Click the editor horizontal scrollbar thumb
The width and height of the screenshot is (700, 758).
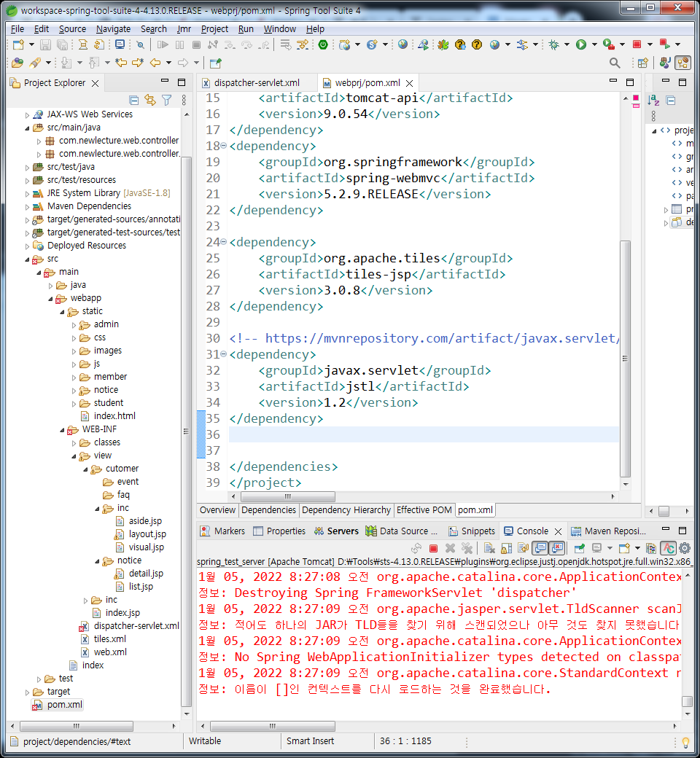(x=288, y=496)
